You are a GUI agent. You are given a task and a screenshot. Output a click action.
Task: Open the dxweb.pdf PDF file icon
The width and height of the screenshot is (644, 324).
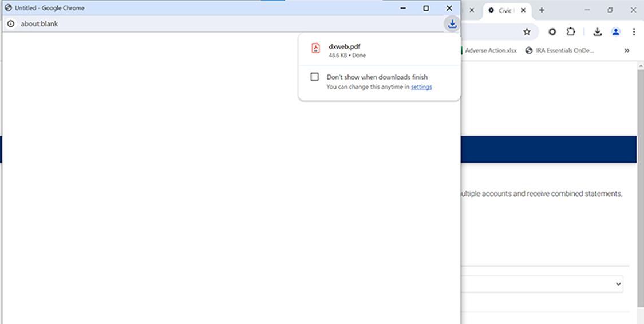point(315,48)
